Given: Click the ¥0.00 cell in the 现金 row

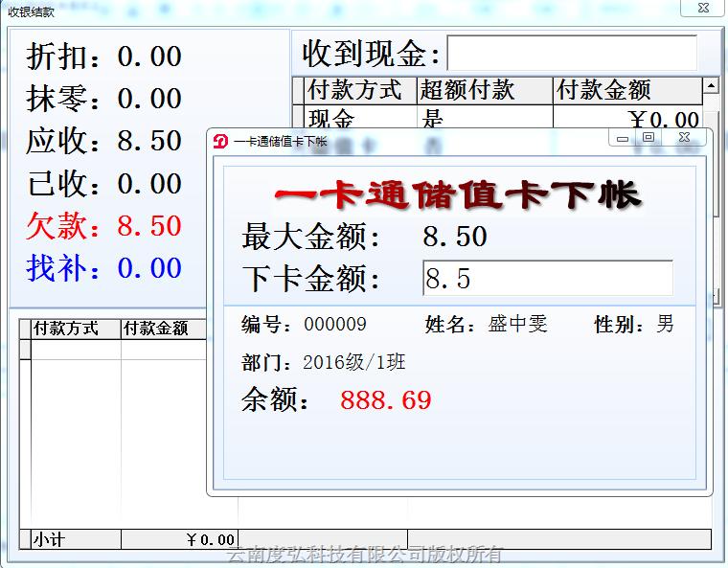Looking at the screenshot, I should [627, 120].
